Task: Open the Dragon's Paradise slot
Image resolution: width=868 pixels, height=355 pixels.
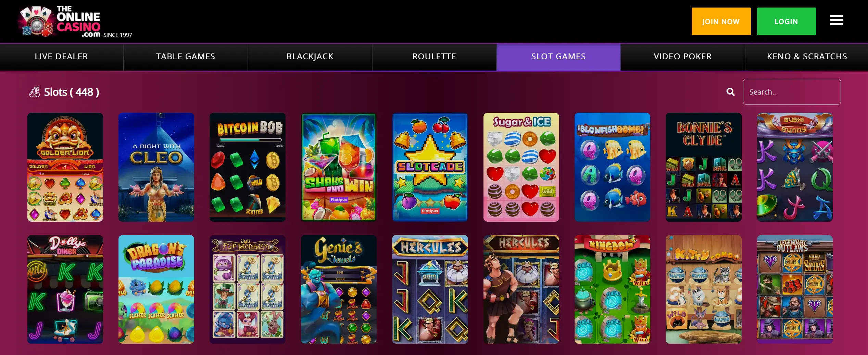Action: (156, 289)
